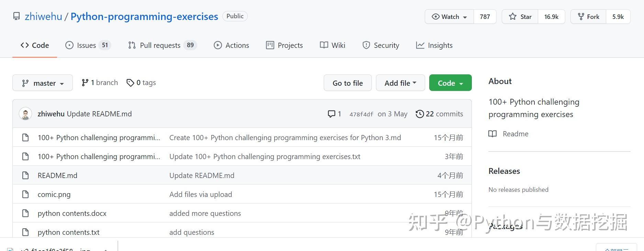View the 1 branch link
The image size is (644, 251).
tap(100, 83)
